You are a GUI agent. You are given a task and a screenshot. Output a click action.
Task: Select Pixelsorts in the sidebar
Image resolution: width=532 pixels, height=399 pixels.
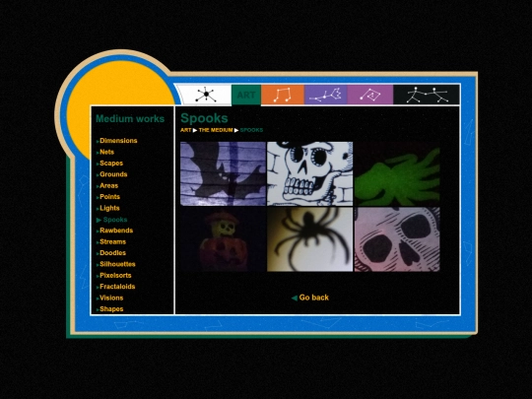point(115,275)
